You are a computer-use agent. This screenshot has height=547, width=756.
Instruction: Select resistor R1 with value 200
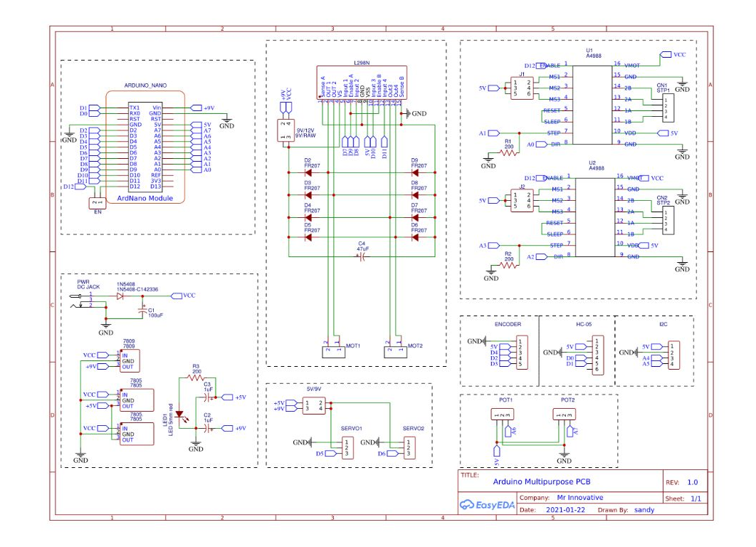tap(508, 152)
